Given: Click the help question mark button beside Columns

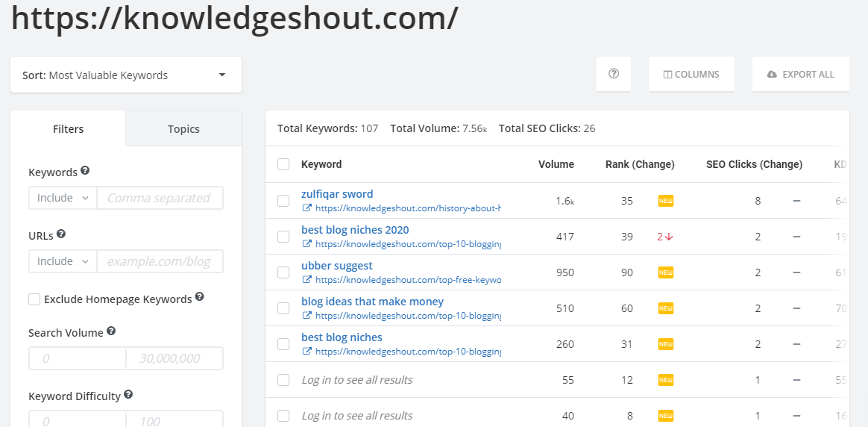Looking at the screenshot, I should [x=614, y=74].
